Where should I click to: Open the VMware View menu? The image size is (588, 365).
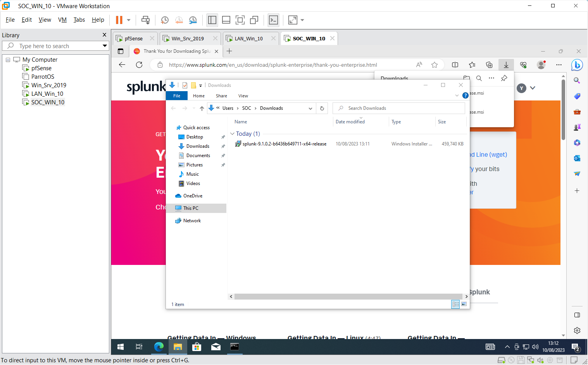tap(45, 20)
